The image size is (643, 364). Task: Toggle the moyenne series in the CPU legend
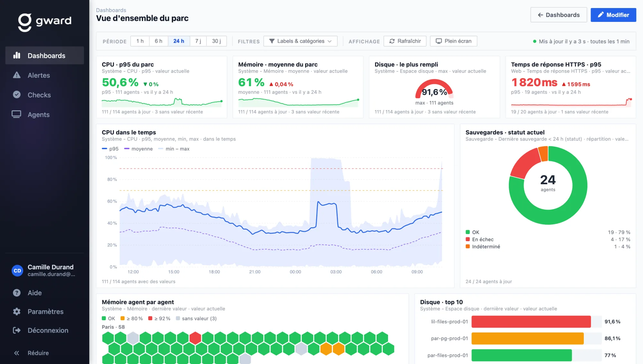139,149
